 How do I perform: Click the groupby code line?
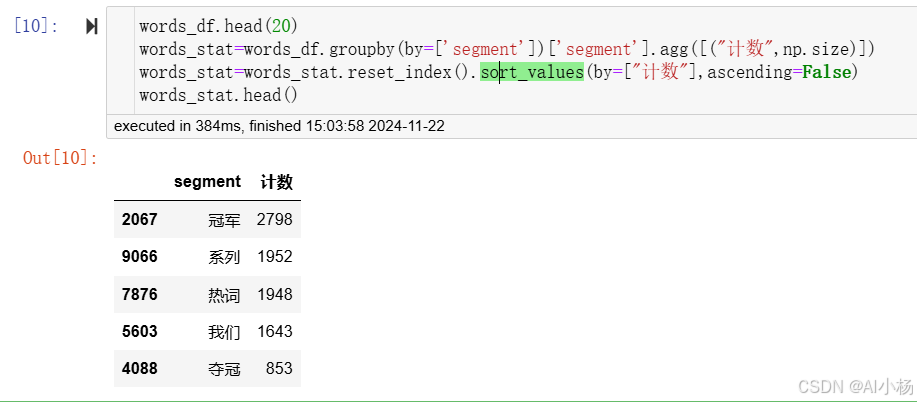click(507, 49)
